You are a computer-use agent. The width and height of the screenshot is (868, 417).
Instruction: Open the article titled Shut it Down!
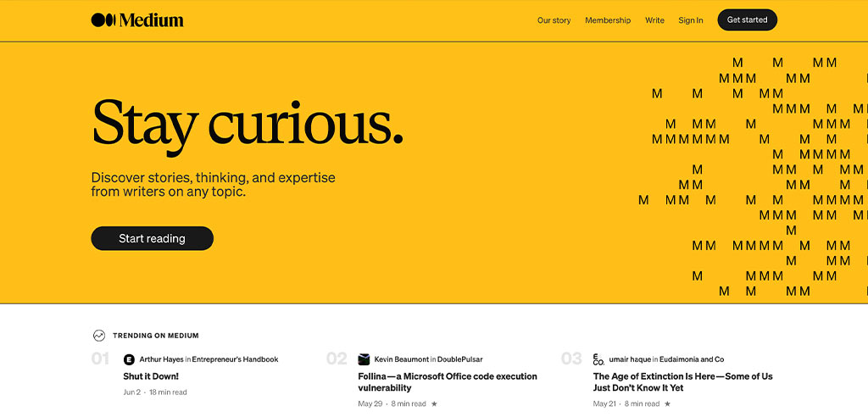151,376
